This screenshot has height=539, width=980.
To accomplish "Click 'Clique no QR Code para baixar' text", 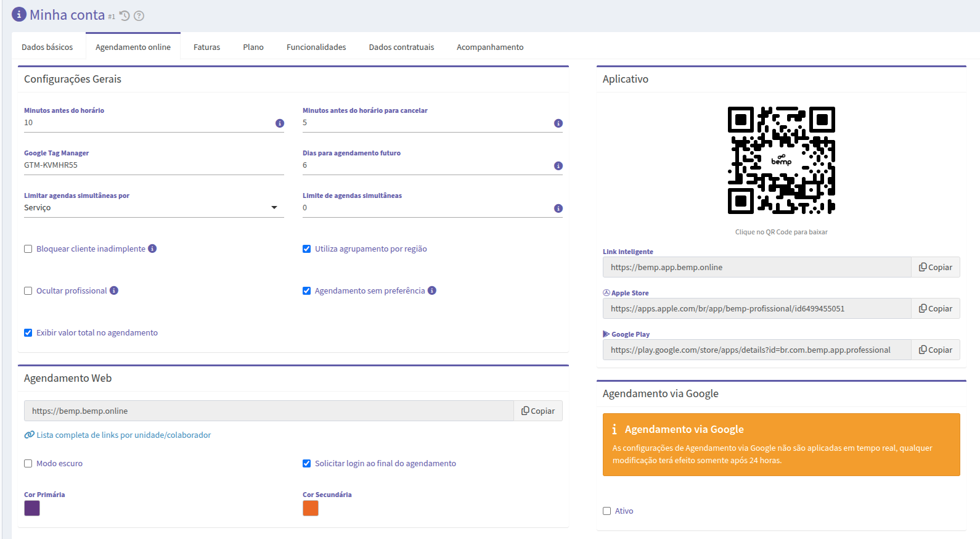I will [781, 232].
